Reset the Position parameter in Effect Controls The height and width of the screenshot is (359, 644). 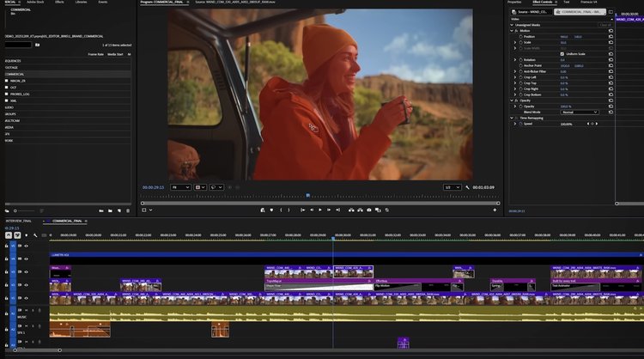coord(611,37)
